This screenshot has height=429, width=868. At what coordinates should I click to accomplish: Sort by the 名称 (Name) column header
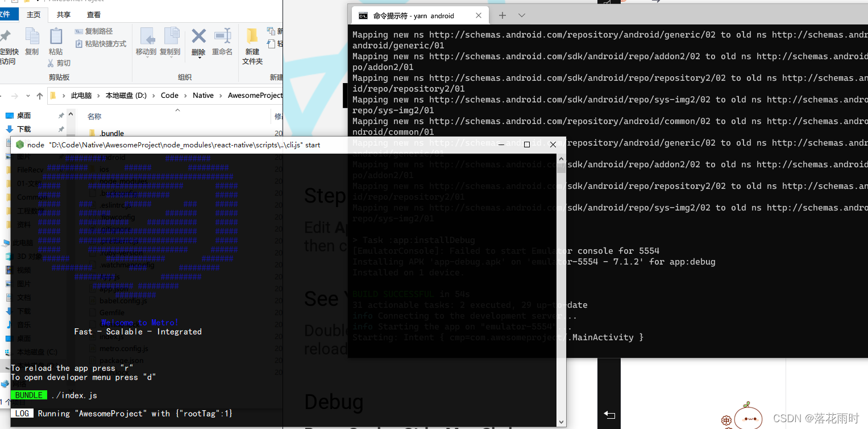(x=94, y=116)
